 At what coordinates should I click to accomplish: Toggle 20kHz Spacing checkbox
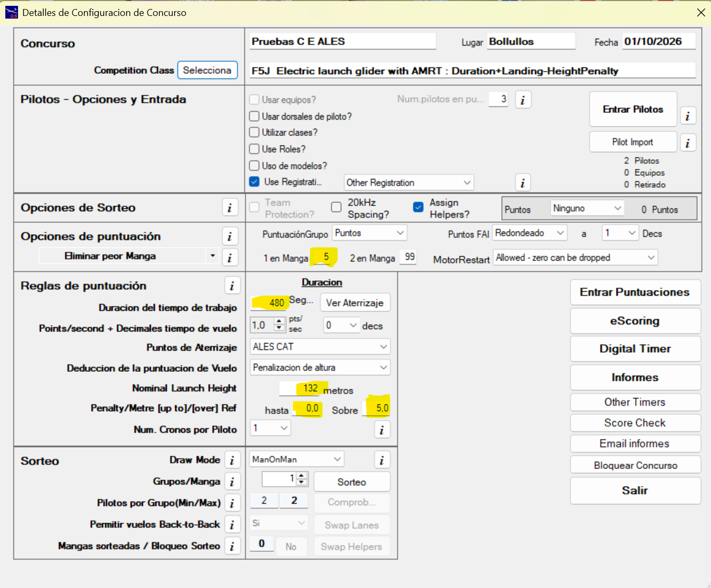coord(336,207)
